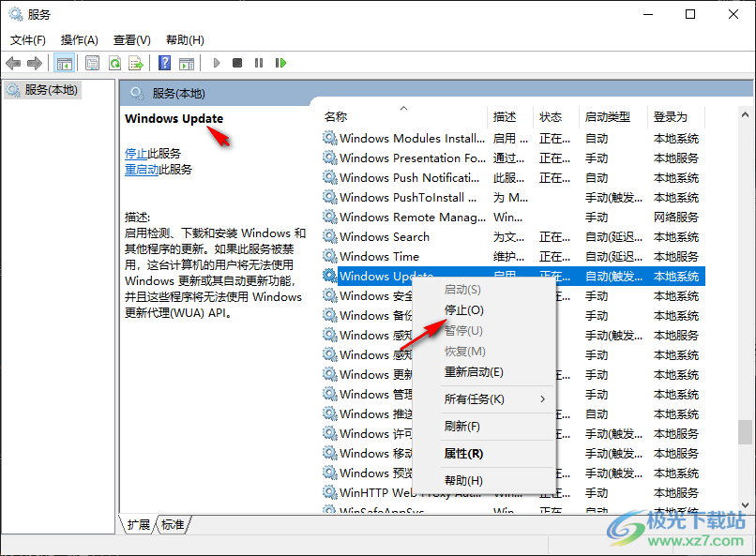This screenshot has width=756, height=556.
Task: Click gear icon of Windows Time row
Action: click(x=330, y=256)
